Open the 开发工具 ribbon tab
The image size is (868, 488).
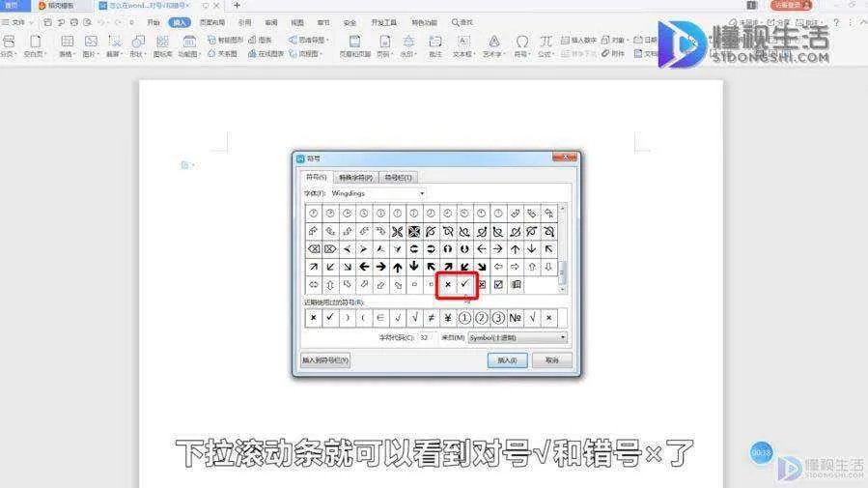[383, 23]
